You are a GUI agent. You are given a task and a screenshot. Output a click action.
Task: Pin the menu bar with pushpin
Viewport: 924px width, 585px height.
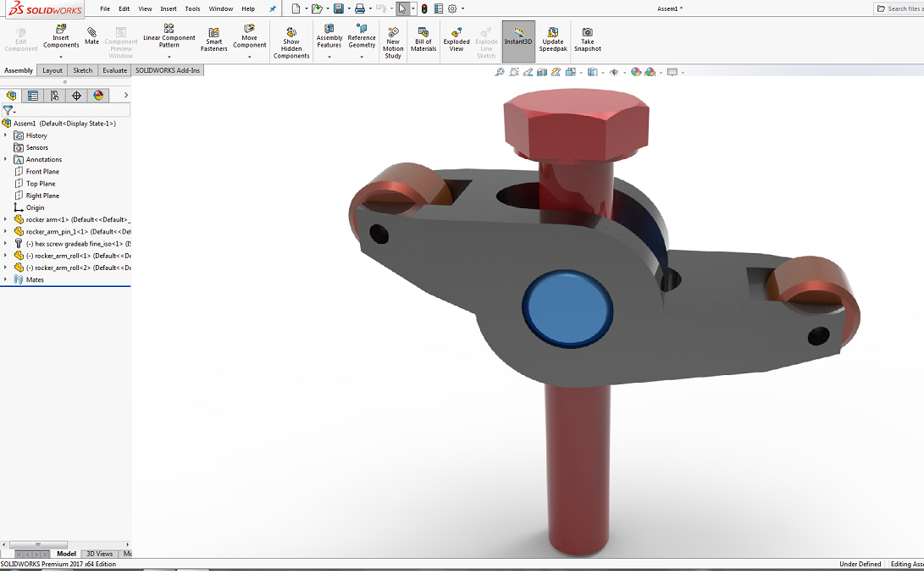(x=272, y=8)
